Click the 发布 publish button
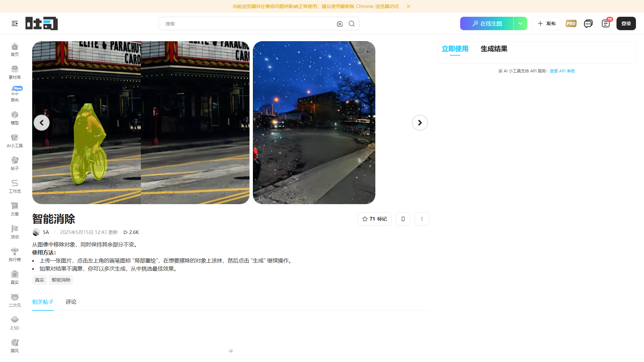This screenshot has height=362, width=644. [x=546, y=23]
